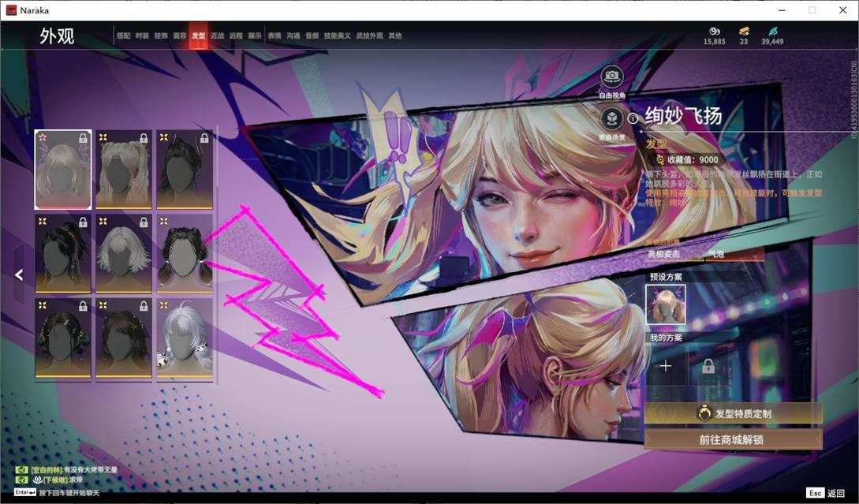
Task: Add a new scheme with the plus slot
Action: [x=666, y=366]
